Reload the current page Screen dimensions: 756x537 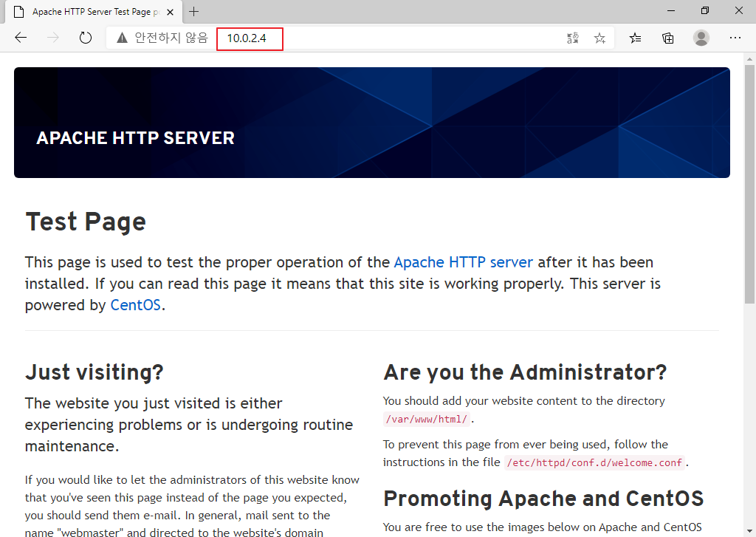(x=86, y=38)
